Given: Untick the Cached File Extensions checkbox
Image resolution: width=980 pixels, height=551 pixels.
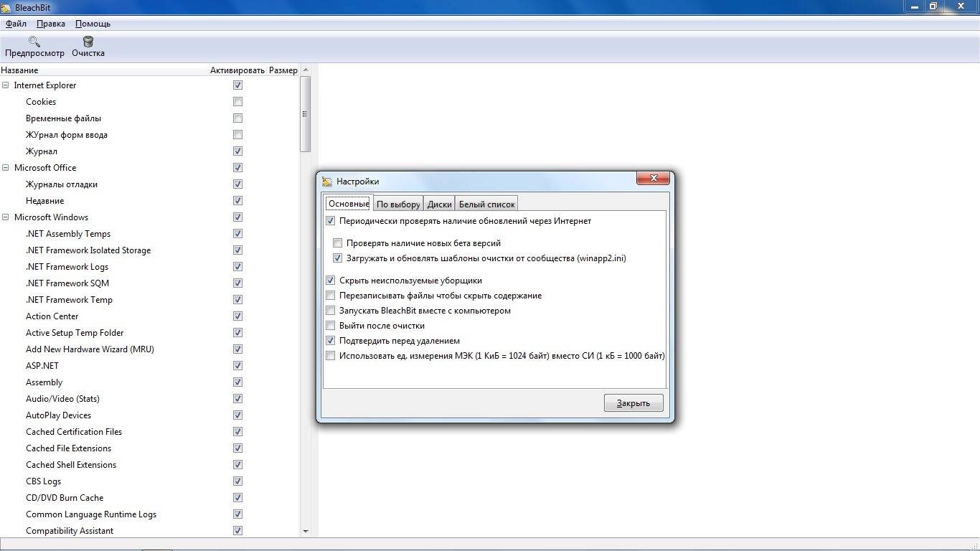Looking at the screenshot, I should (237, 448).
